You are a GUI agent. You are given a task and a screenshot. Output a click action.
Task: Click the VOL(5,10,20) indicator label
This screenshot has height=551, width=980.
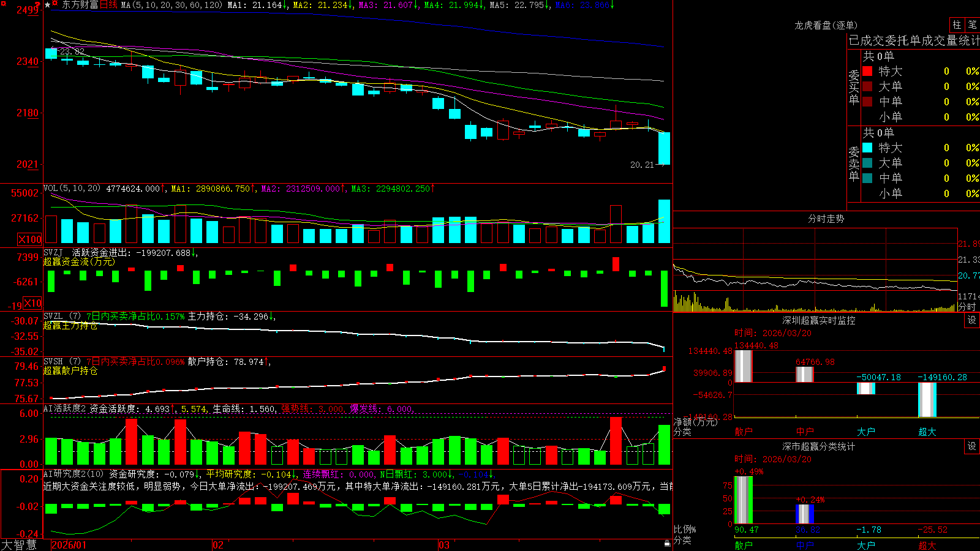click(72, 189)
